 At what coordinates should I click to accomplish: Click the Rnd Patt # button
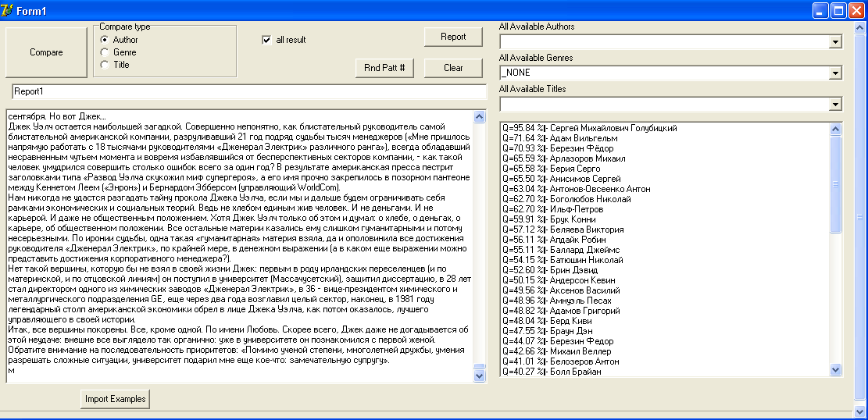click(385, 68)
